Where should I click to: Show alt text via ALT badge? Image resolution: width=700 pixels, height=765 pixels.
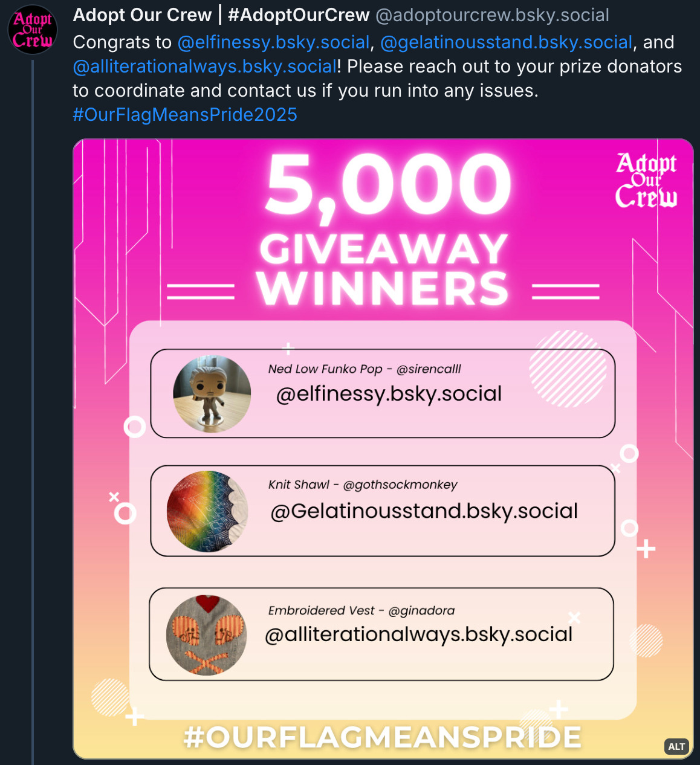[676, 746]
